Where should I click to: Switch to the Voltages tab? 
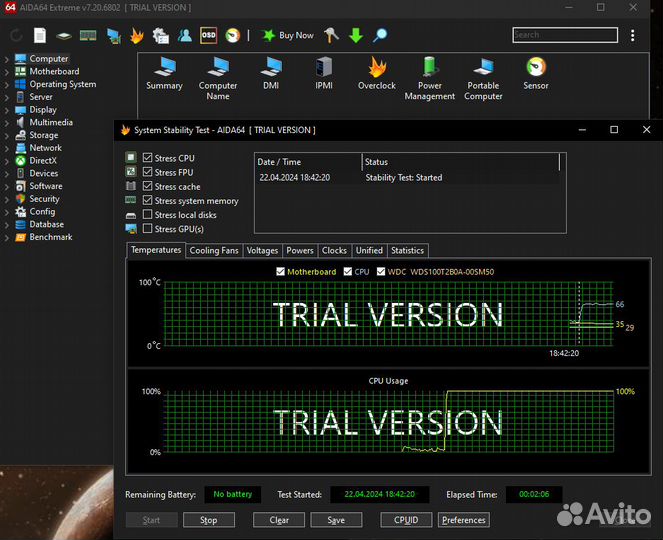(262, 251)
